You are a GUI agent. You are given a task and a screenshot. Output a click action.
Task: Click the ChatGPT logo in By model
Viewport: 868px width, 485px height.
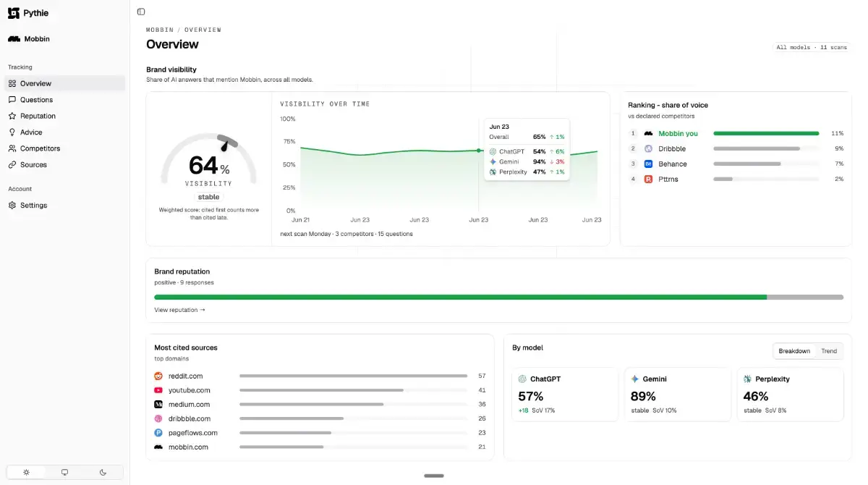[522, 379]
